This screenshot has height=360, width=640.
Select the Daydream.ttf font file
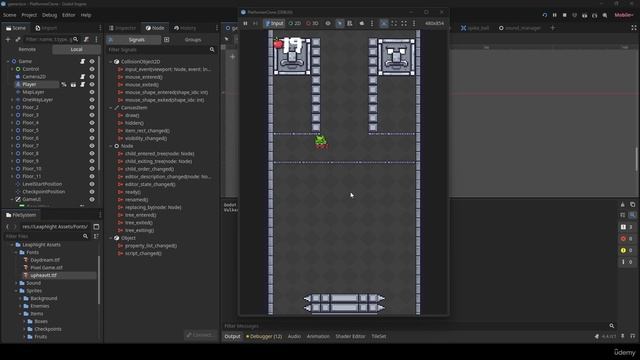pos(45,260)
